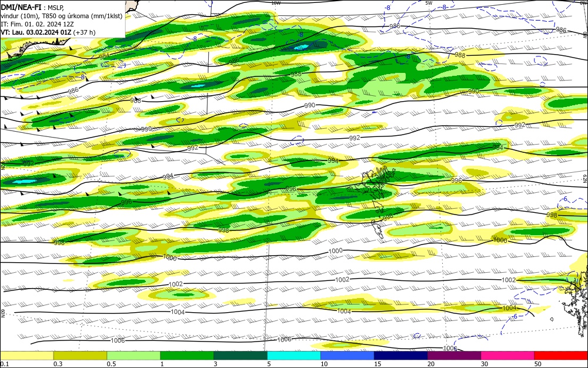Select the dark green 3–5 legend swatch

point(240,356)
